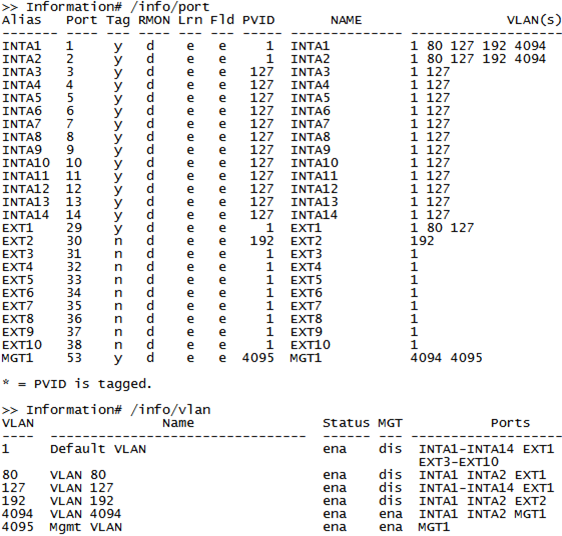
Task: Select the Default VLAN name
Action: [98, 449]
